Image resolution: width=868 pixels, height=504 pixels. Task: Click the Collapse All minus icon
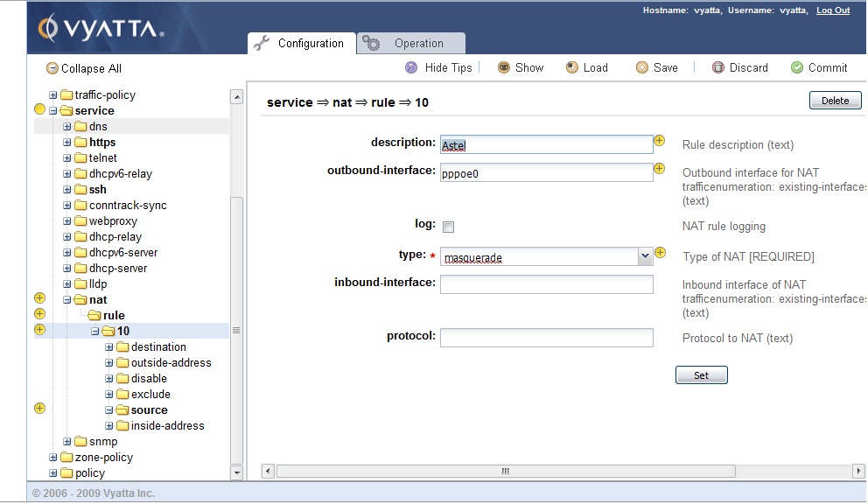[x=52, y=68]
